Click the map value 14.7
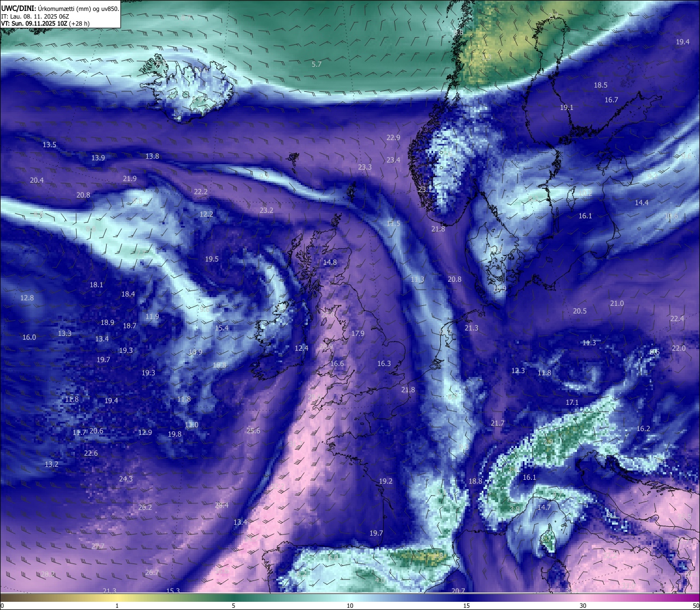 click(544, 508)
